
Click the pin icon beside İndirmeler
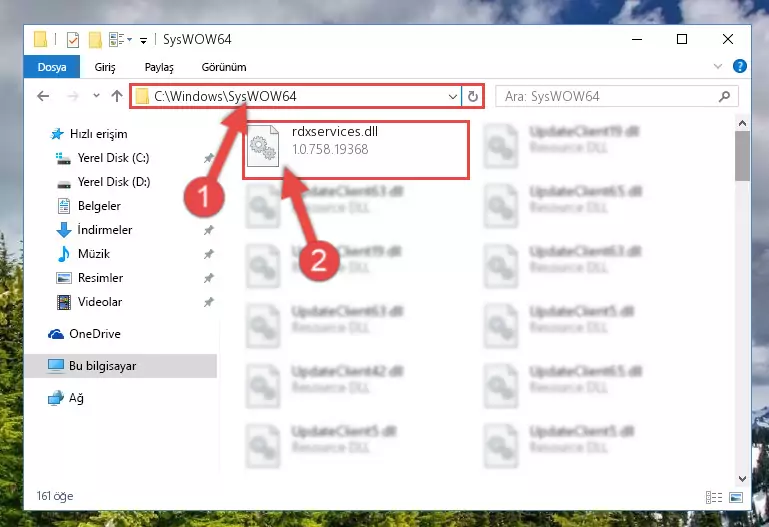click(x=208, y=230)
